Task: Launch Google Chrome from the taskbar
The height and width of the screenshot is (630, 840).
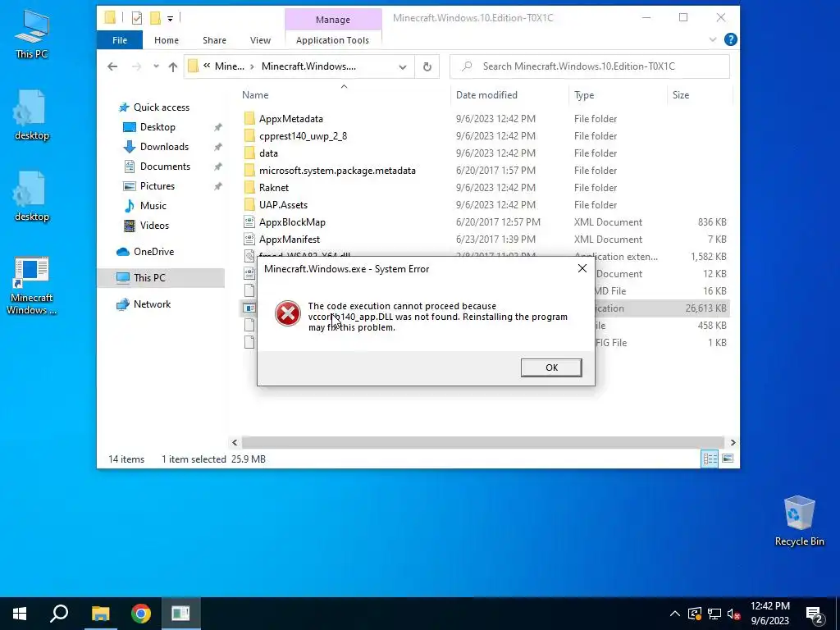Action: (x=141, y=614)
